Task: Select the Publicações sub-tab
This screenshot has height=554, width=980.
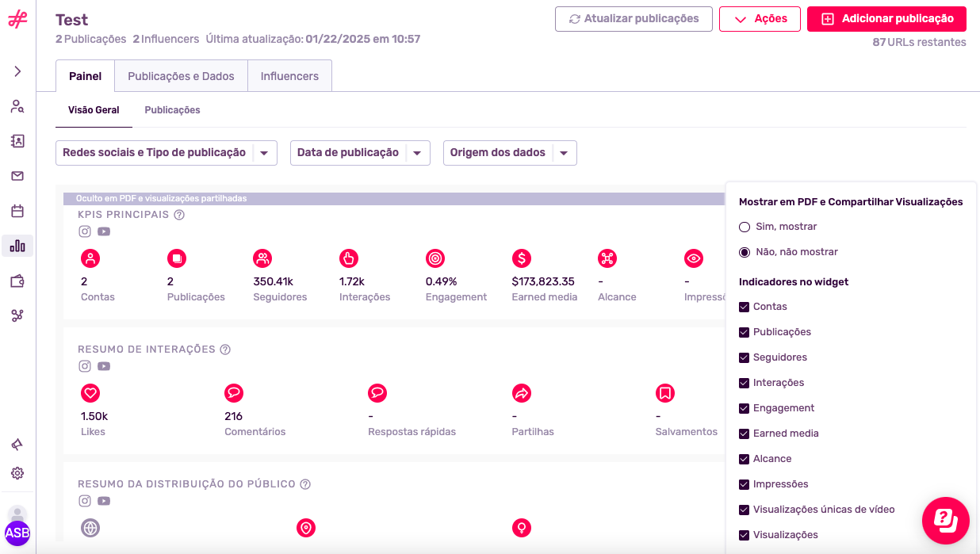Action: pos(172,110)
